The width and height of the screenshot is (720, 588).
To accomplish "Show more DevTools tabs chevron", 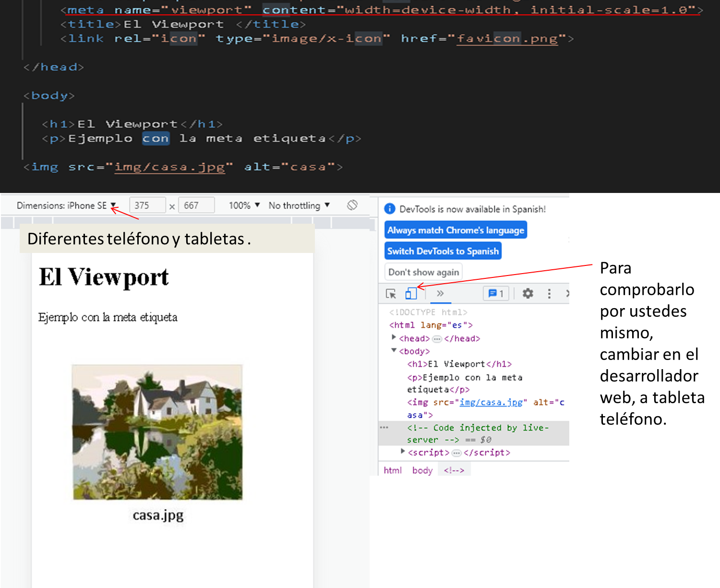I will [x=440, y=293].
